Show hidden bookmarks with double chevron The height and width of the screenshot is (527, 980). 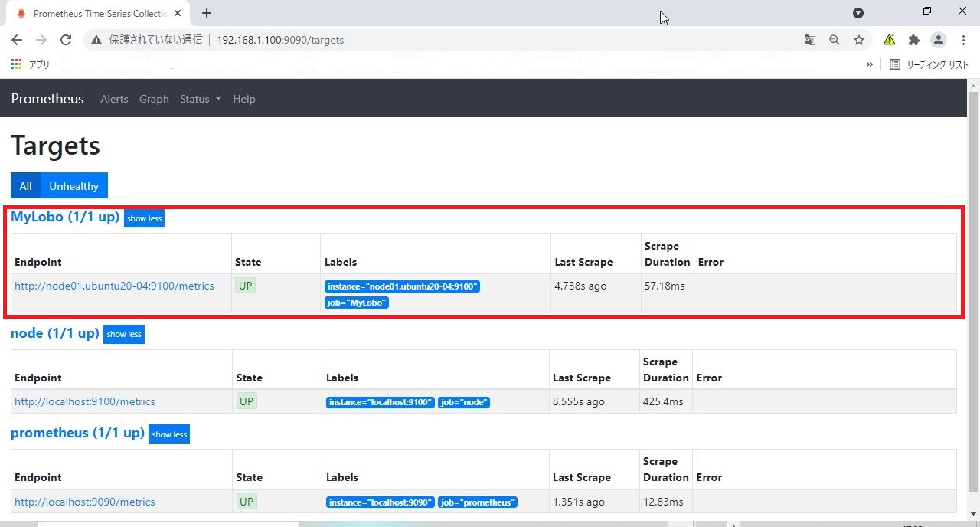click(870, 64)
